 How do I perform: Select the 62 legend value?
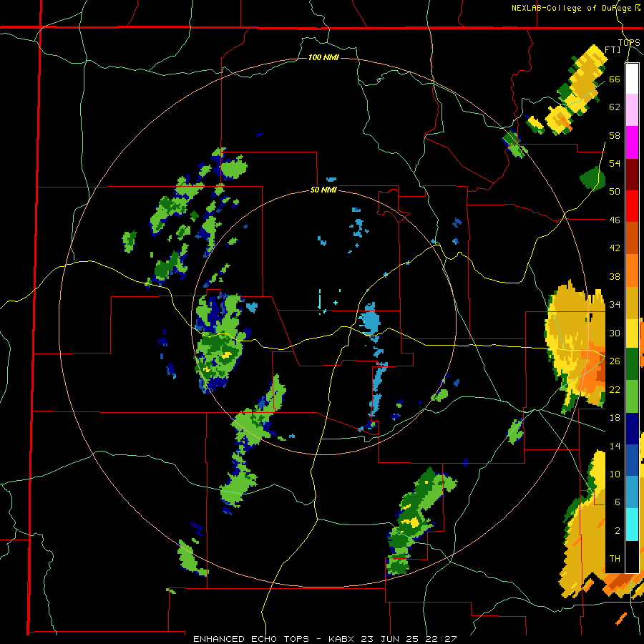click(x=615, y=107)
